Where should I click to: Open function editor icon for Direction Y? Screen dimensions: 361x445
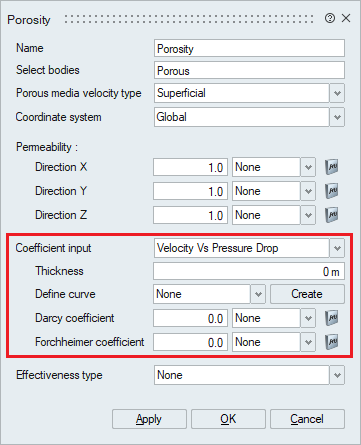pyautogui.click(x=331, y=191)
